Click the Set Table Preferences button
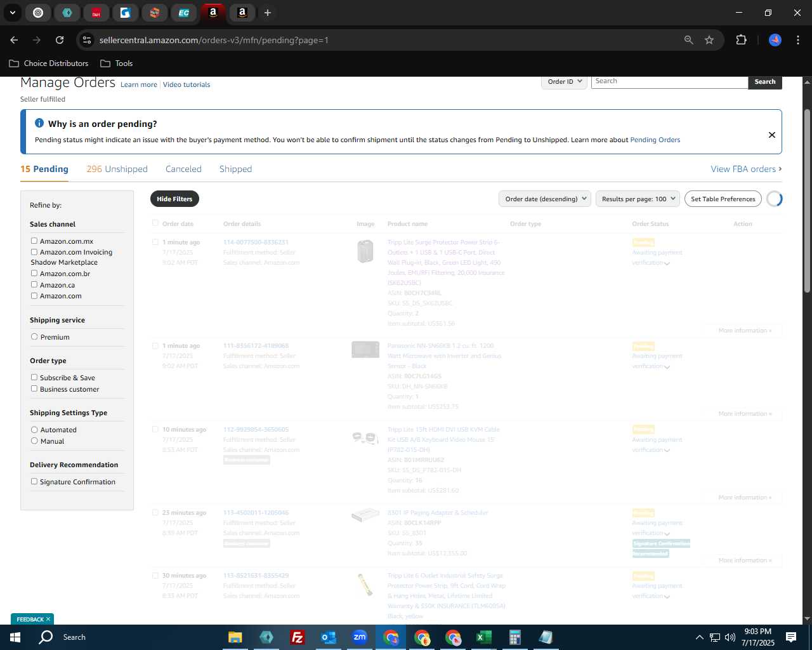The height and width of the screenshot is (650, 812). coord(723,199)
